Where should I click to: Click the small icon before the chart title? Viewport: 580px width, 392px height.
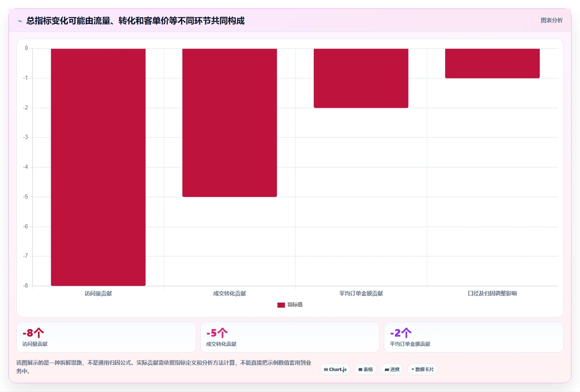(20, 21)
